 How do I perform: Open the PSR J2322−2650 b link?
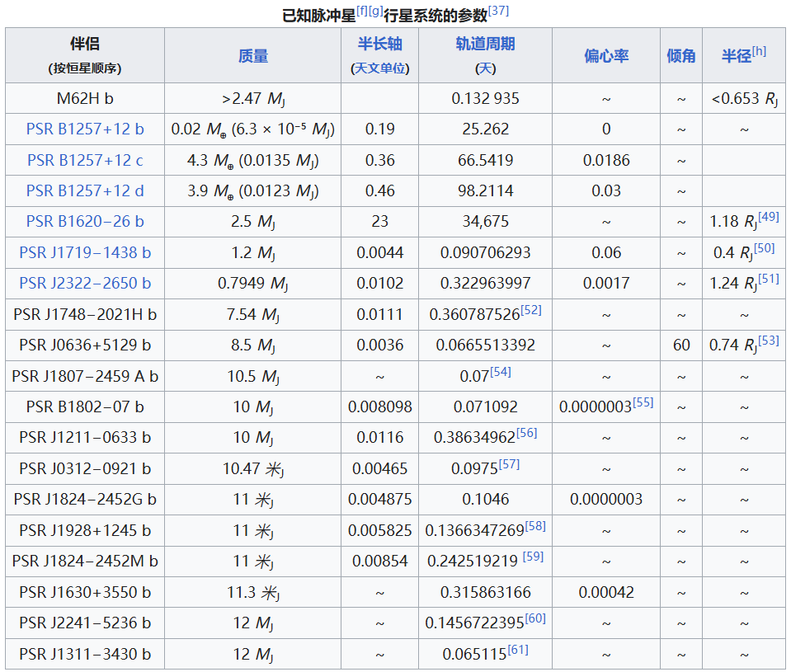pyautogui.click(x=85, y=283)
